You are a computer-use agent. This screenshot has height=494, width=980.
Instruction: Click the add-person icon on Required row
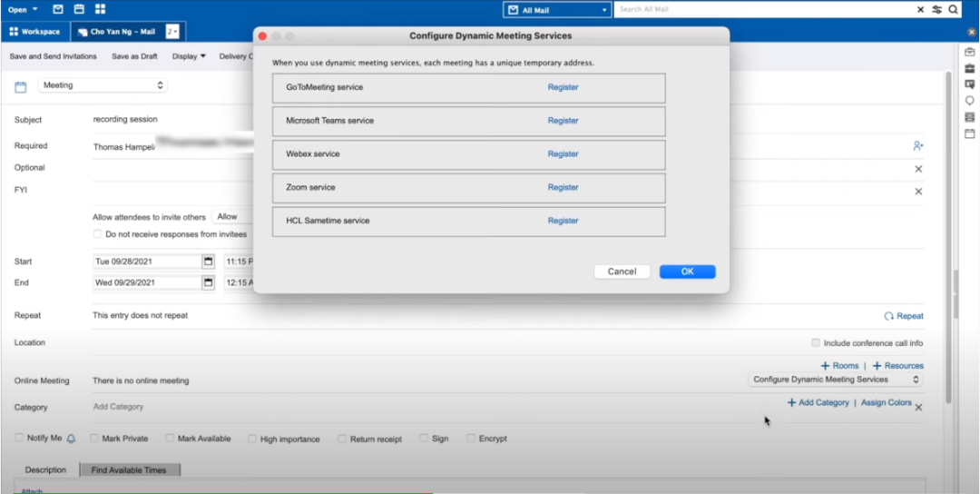point(918,145)
